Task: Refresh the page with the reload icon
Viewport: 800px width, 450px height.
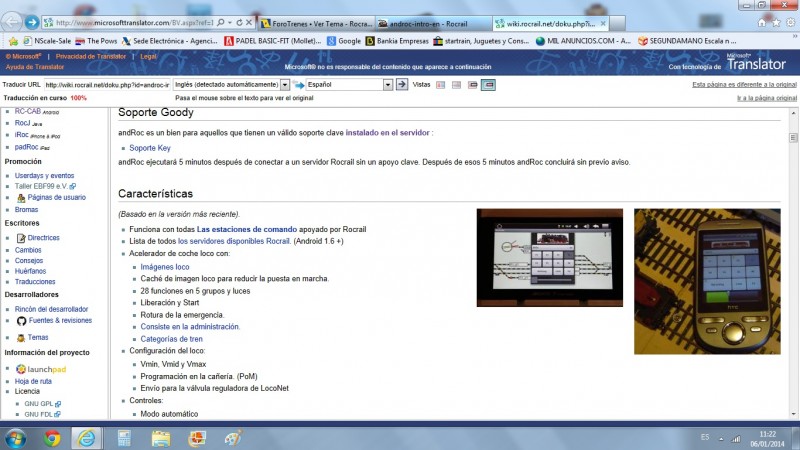Action: pos(239,22)
